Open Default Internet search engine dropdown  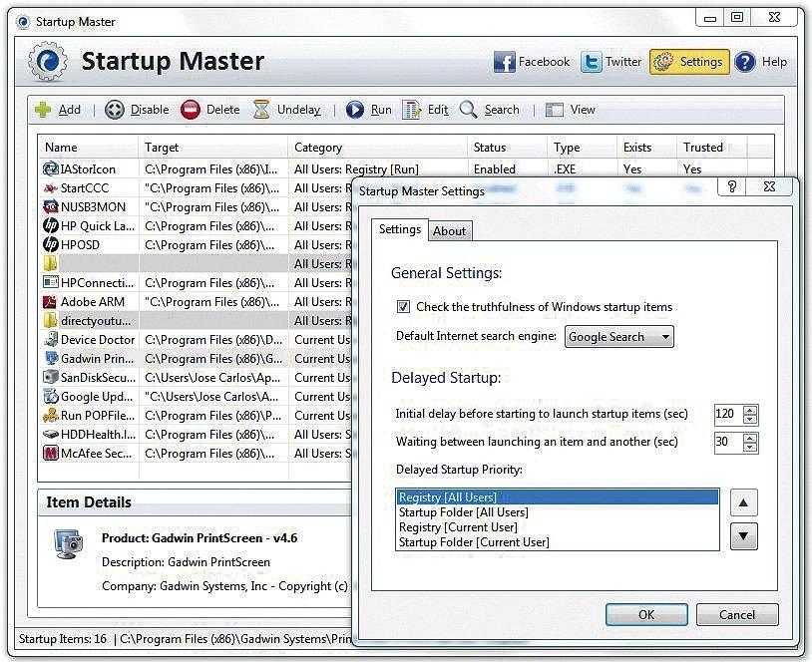click(x=618, y=336)
